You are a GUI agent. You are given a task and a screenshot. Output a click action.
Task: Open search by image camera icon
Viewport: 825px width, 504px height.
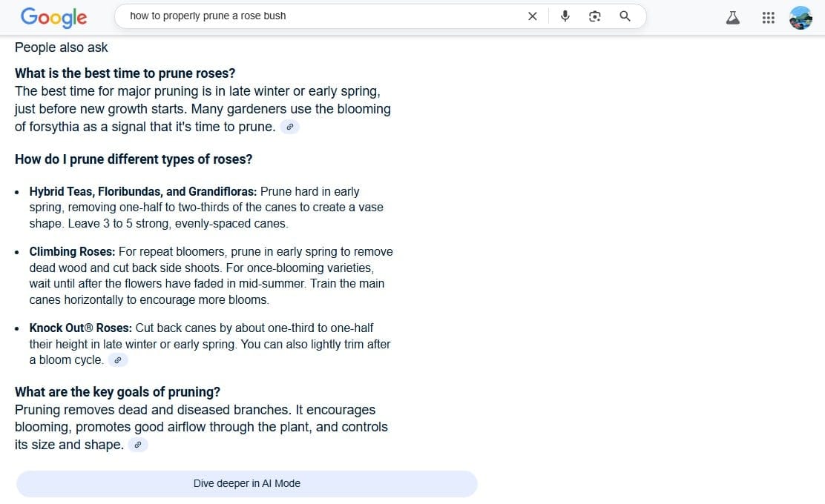click(594, 16)
